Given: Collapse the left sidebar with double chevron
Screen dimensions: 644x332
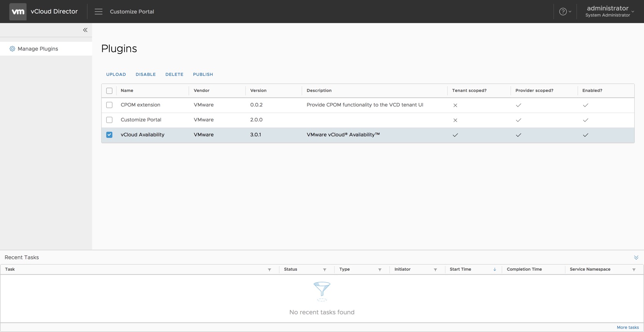Looking at the screenshot, I should (x=85, y=30).
